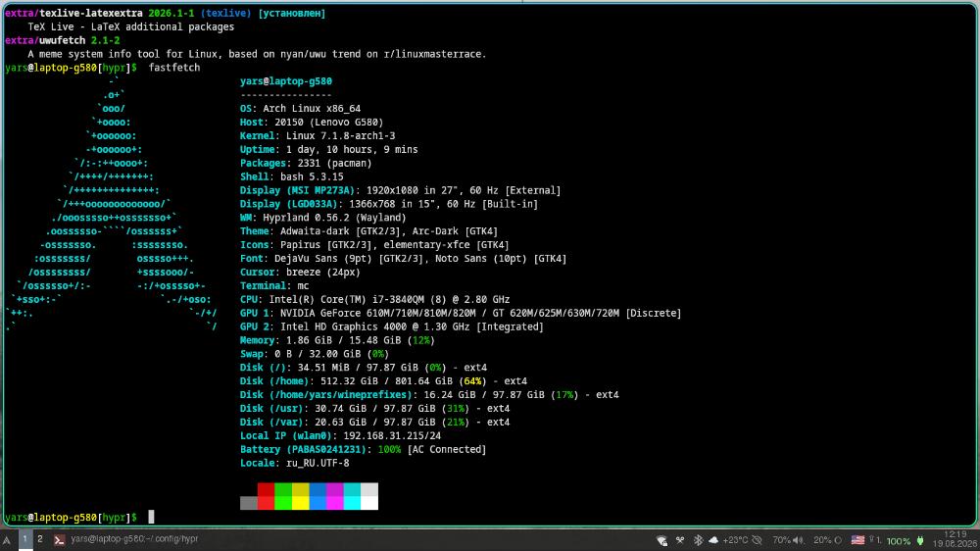Click 'Host: 20150 (Lenovo G580)' line
980x551 pixels.
[x=312, y=122]
